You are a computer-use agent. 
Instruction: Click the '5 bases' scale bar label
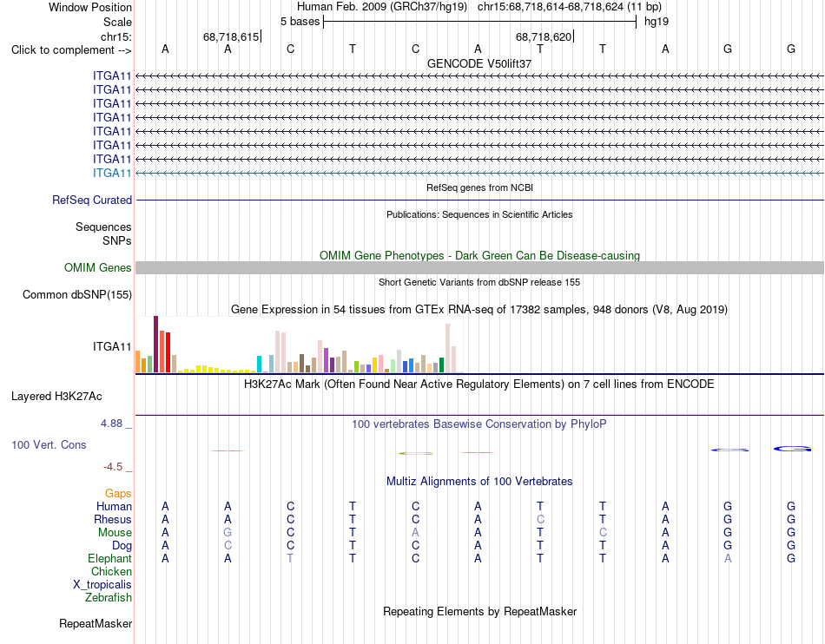point(300,22)
